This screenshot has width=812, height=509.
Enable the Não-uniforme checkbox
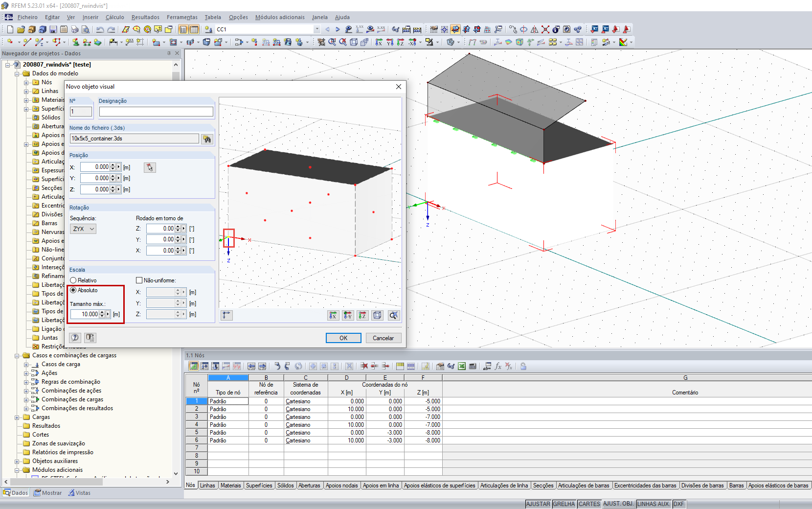pyautogui.click(x=139, y=280)
